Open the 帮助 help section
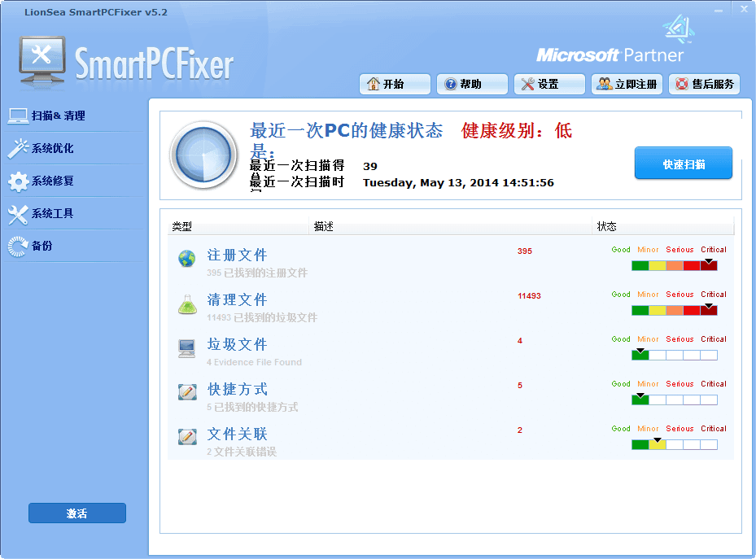756x559 pixels. [471, 84]
